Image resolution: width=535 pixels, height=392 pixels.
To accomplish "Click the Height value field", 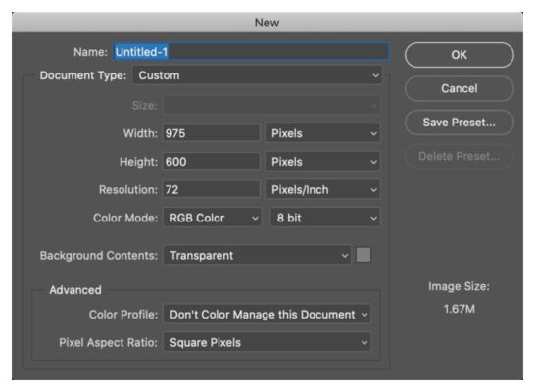I will point(212,162).
